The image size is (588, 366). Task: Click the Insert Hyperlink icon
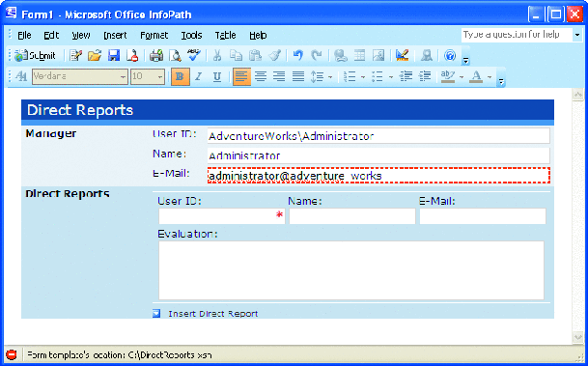coord(341,56)
